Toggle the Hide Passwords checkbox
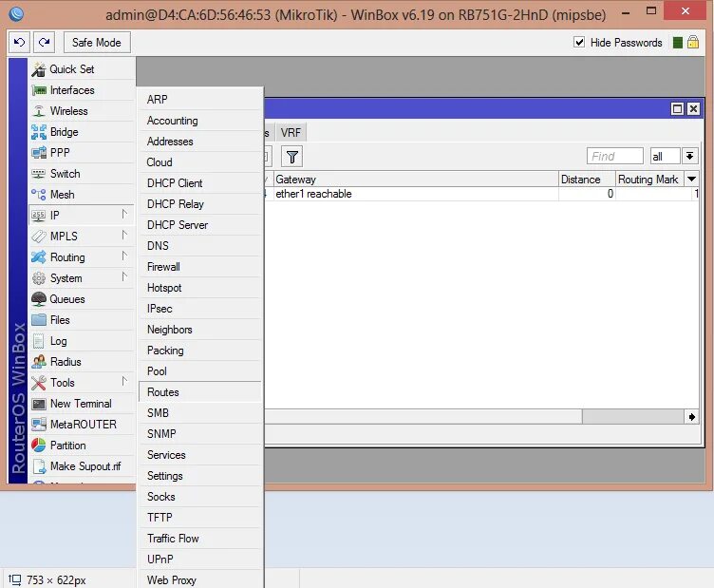This screenshot has width=714, height=588. coord(579,43)
